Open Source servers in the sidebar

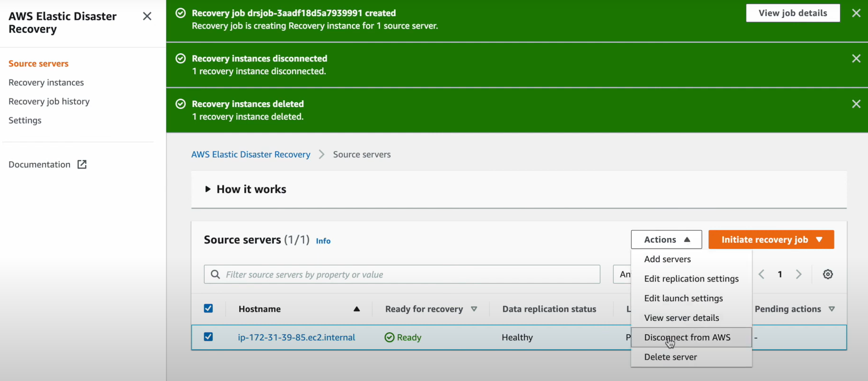(x=38, y=63)
